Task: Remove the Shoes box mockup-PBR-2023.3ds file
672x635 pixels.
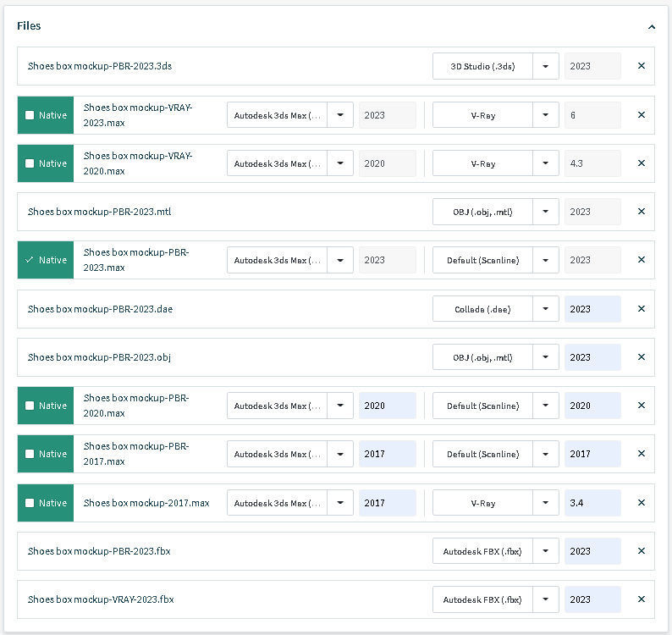Action: tap(641, 66)
